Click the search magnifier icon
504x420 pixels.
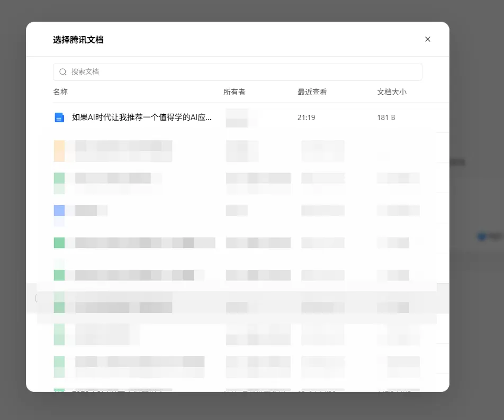click(x=63, y=72)
